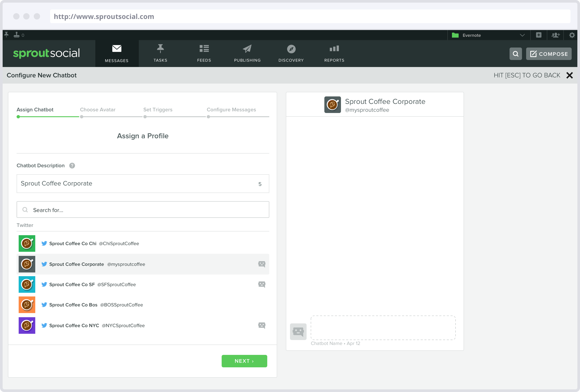580x392 pixels.
Task: Select Sprout Coffee Corporate profile row
Action: pyautogui.click(x=143, y=264)
